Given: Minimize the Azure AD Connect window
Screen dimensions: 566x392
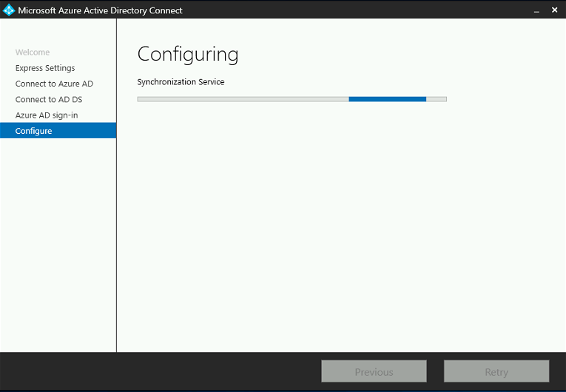Looking at the screenshot, I should pyautogui.click(x=536, y=10).
